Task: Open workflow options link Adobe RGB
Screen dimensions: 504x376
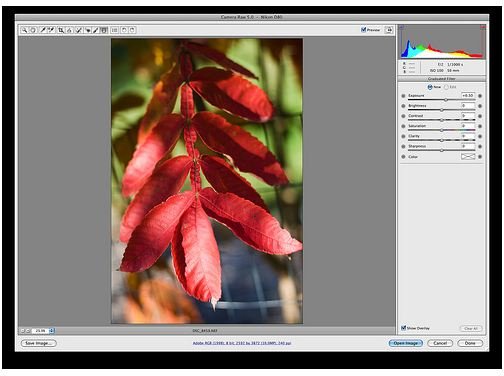Action: tap(242, 343)
